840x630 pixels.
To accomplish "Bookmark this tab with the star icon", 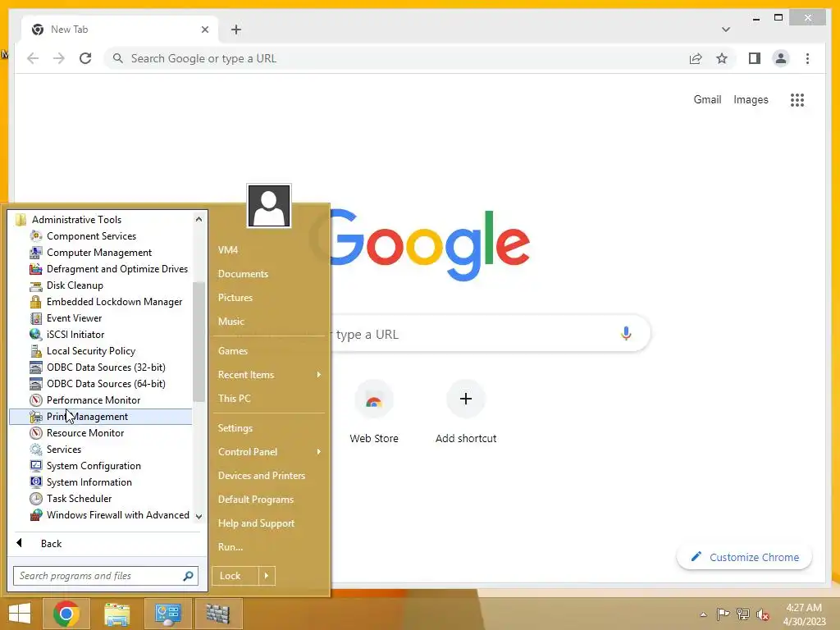I will point(722,58).
